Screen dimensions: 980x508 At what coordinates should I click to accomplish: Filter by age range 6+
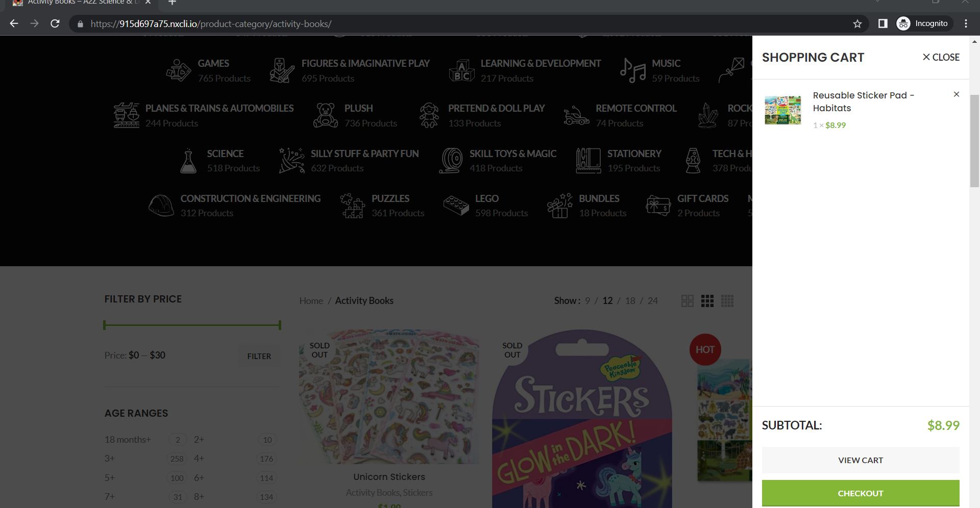[199, 478]
